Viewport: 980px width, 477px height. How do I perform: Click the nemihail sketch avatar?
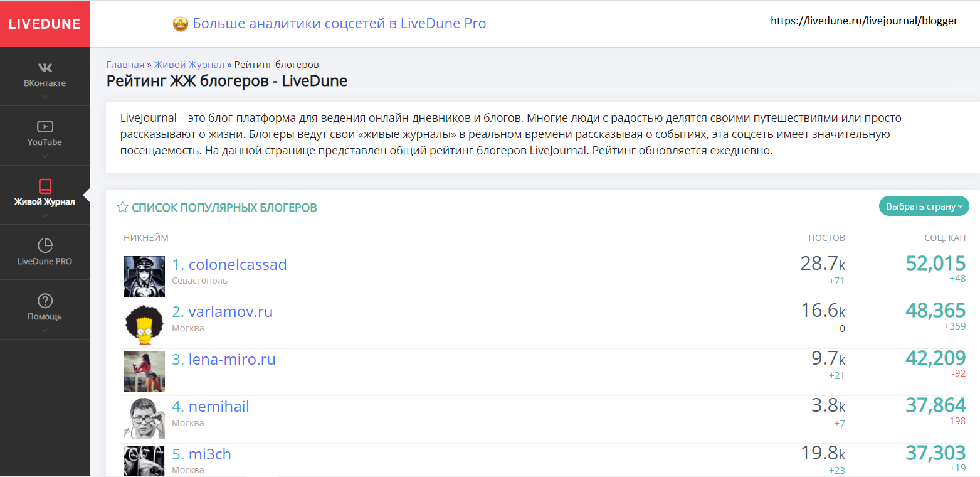[x=144, y=419]
